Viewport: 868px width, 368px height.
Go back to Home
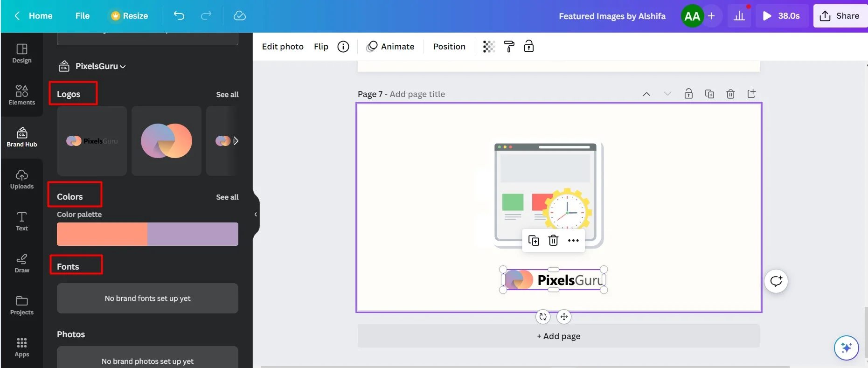coord(34,16)
